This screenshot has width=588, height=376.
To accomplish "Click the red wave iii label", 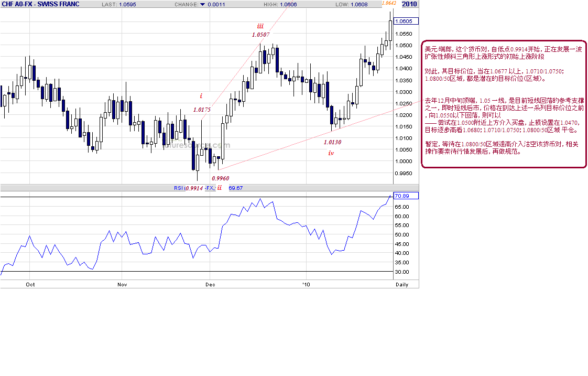I will [260, 26].
